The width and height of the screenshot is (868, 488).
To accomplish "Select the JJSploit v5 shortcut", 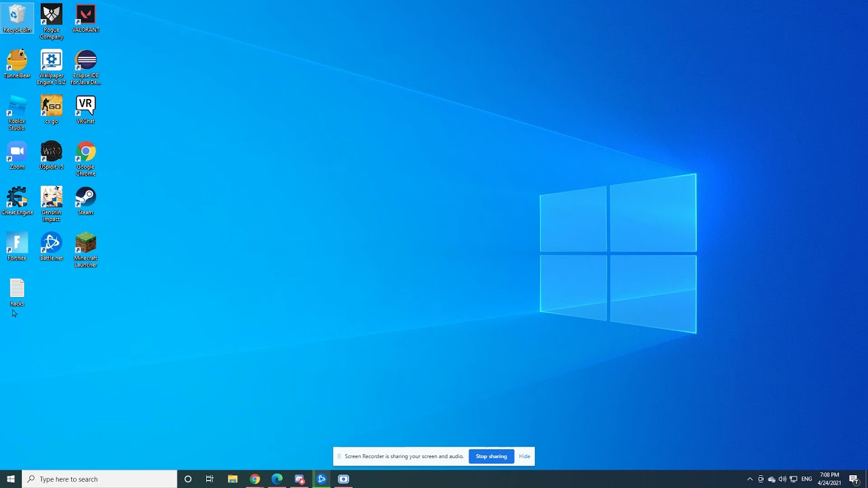I will tap(52, 155).
